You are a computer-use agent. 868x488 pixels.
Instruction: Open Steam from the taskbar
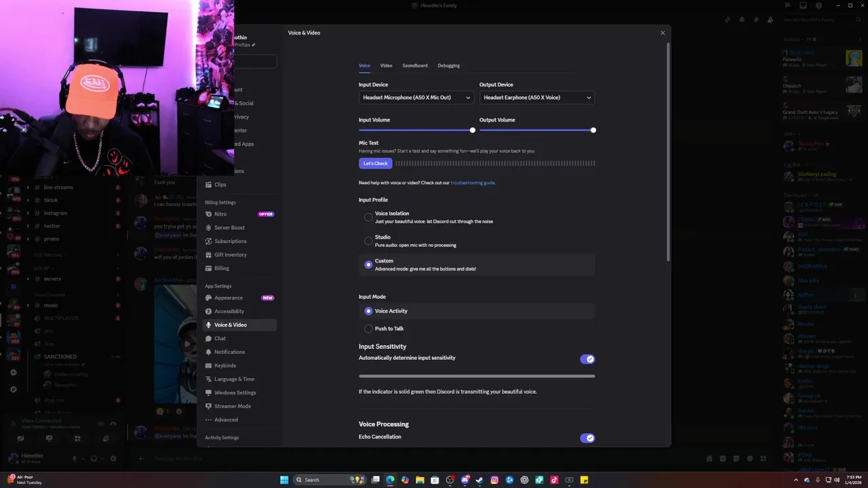[480, 480]
